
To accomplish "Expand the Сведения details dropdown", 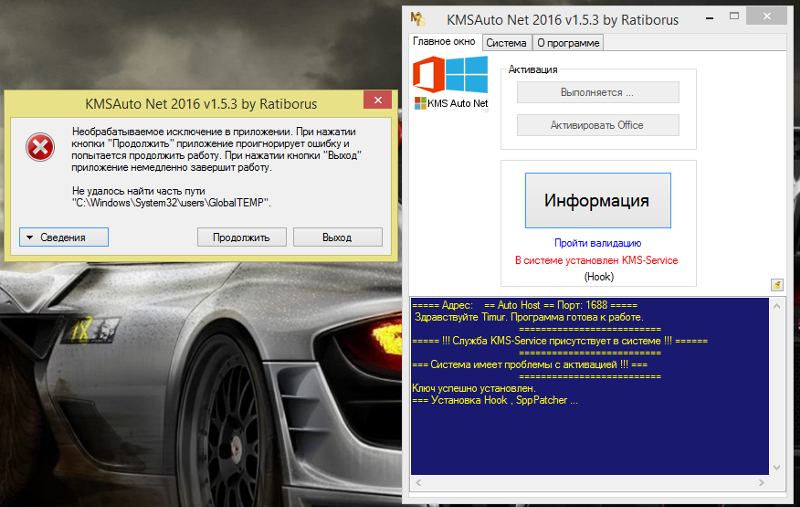I will pos(63,237).
